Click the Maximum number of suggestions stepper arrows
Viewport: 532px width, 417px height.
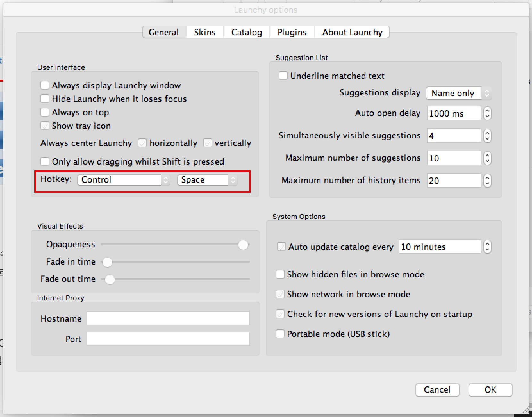coord(487,158)
